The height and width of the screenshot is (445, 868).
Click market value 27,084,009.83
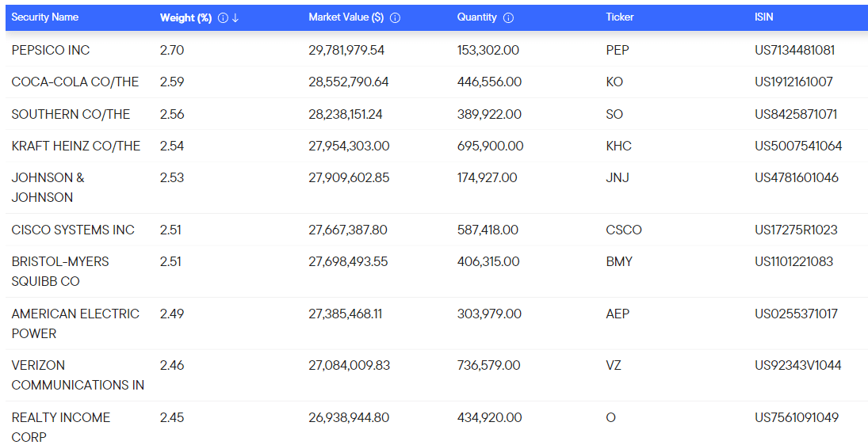tap(350, 365)
